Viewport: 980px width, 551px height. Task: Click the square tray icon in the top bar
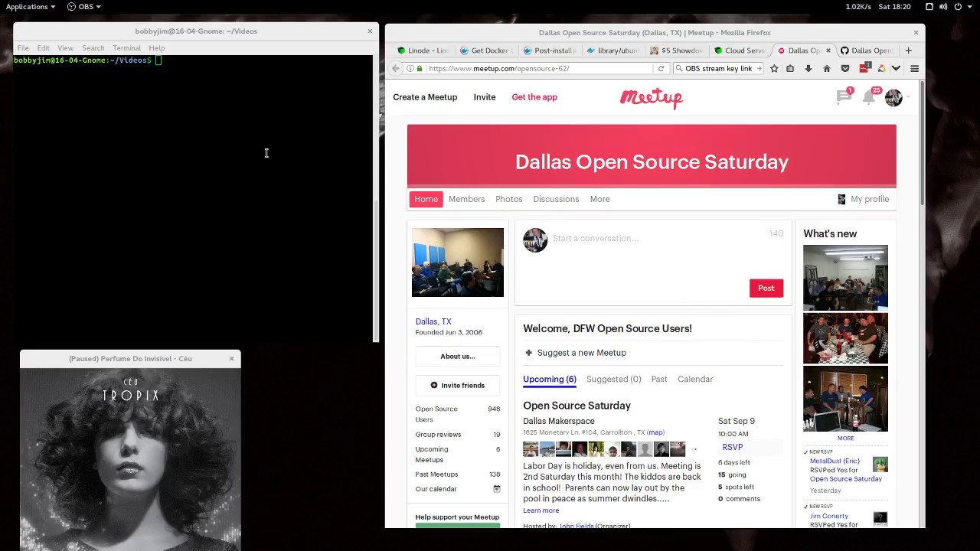(929, 6)
